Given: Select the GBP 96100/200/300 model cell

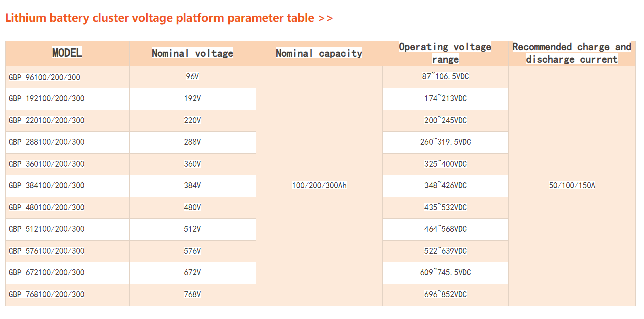Looking at the screenshot, I should click(x=44, y=77).
